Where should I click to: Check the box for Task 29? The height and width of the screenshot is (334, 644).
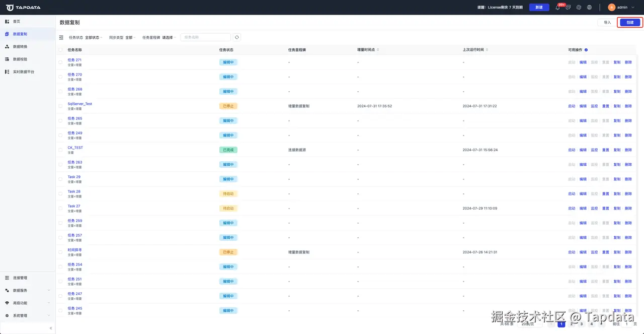[61, 179]
